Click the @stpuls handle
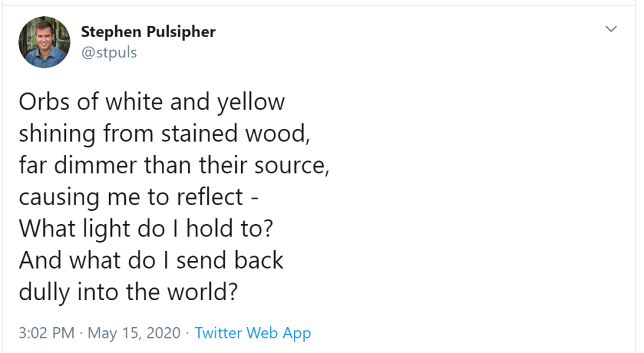Viewport: 644px width, 353px height. 109,52
